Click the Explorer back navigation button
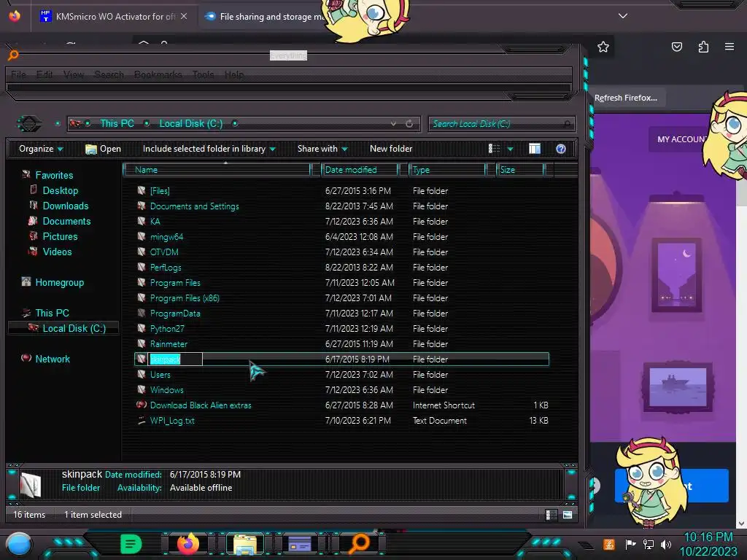The height and width of the screenshot is (560, 747). click(x=29, y=124)
